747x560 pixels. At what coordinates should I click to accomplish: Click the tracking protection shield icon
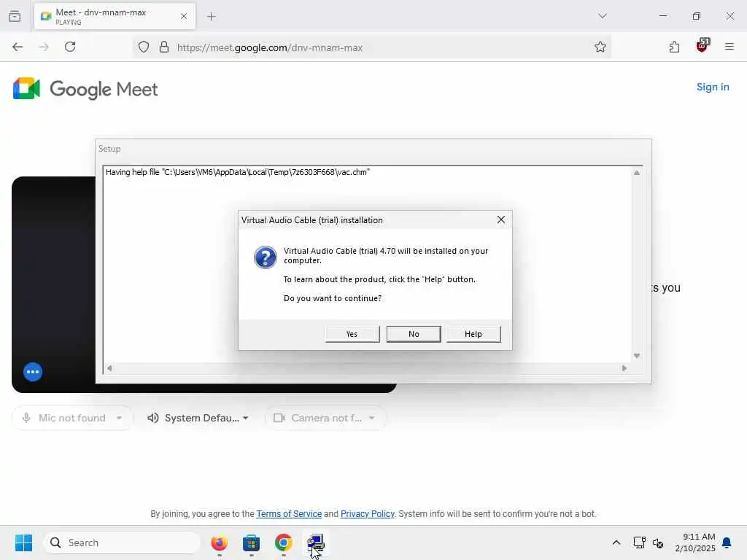click(x=144, y=47)
